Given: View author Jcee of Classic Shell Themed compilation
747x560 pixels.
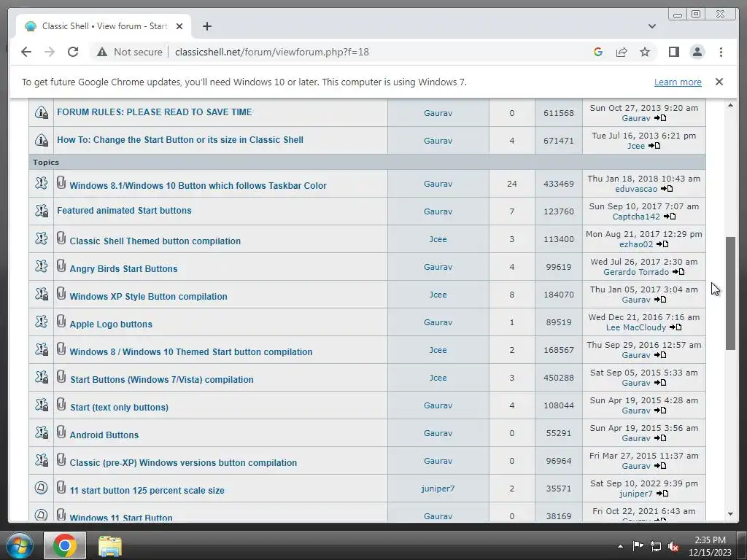Looking at the screenshot, I should 438,239.
